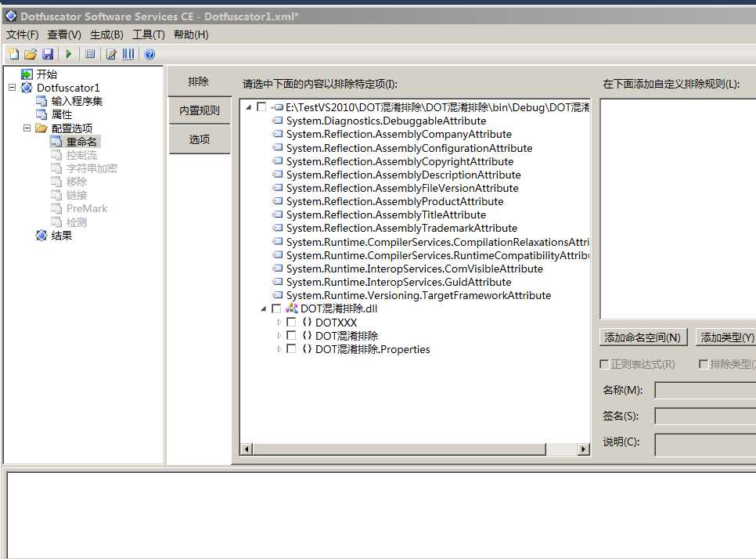Viewport: 756px width, 559px height.
Task: Click the horizontal scrollbar right arrow
Action: tap(583, 449)
